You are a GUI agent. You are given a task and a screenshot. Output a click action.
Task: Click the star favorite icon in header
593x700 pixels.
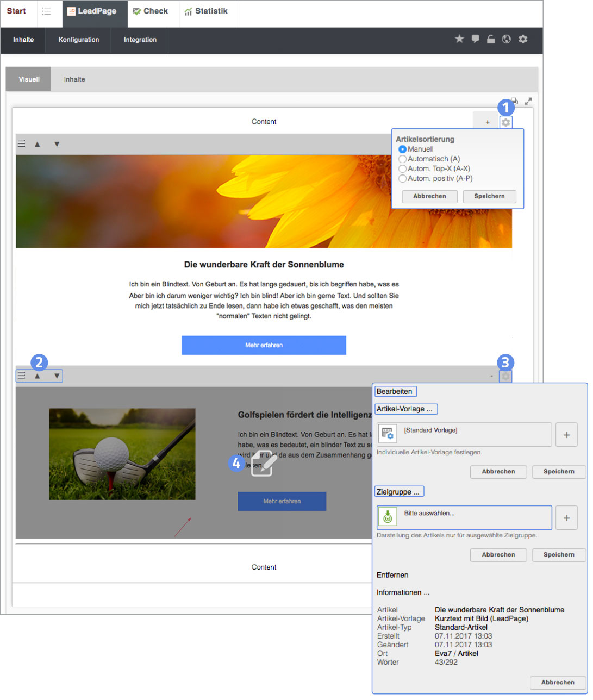[x=459, y=39]
